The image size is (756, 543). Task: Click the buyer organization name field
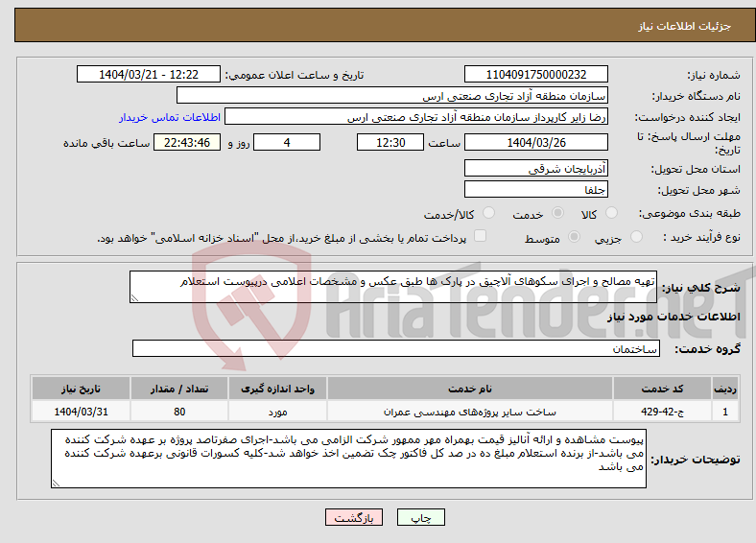(392, 96)
